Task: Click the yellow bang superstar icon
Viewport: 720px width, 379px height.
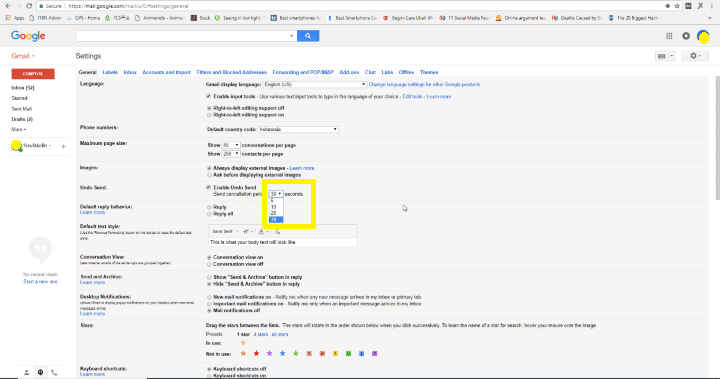Action: (336, 354)
